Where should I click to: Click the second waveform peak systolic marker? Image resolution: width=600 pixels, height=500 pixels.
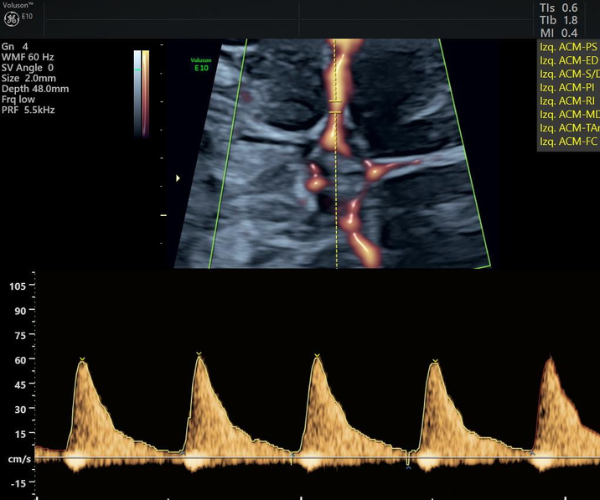pos(199,353)
